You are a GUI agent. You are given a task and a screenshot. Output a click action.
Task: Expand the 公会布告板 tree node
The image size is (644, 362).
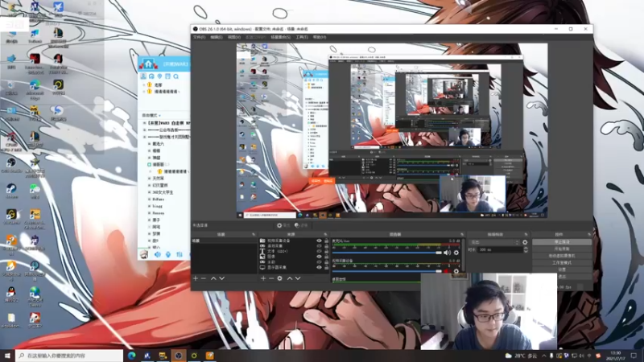click(x=145, y=130)
